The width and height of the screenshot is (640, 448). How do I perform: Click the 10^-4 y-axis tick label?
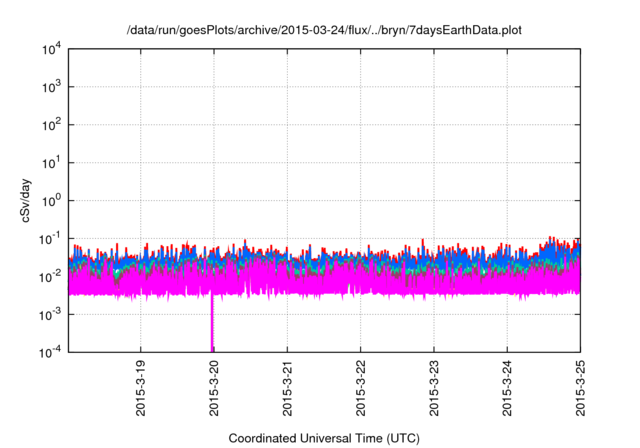click(x=51, y=352)
